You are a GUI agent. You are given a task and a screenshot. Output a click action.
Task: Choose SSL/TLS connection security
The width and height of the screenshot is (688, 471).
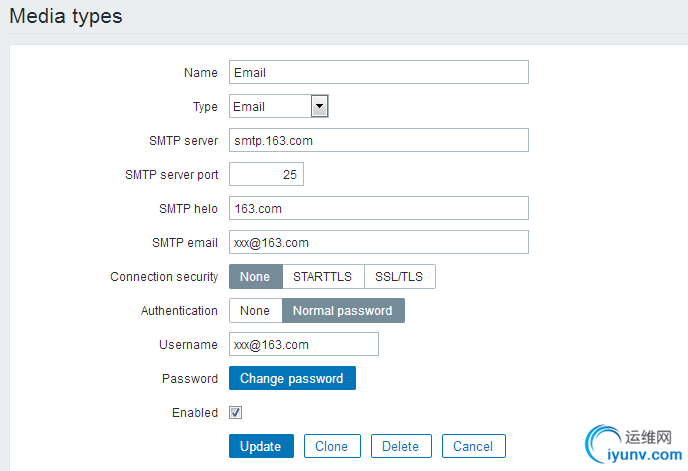coord(399,277)
